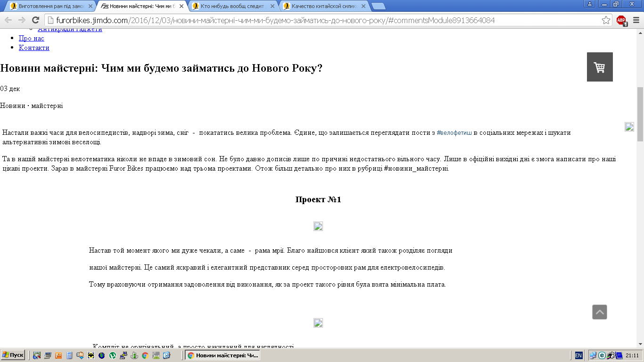
Task: Bookmark this page with the star icon
Action: (x=606, y=20)
